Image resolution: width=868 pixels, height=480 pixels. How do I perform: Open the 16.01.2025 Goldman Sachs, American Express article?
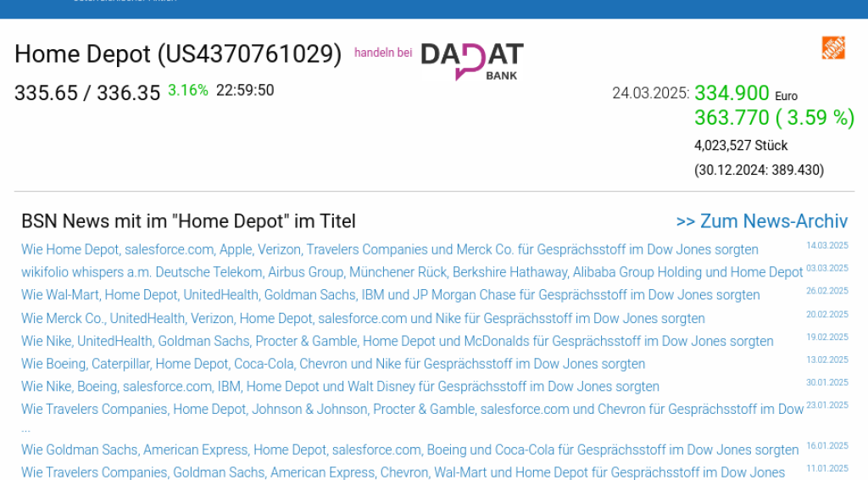pos(409,449)
